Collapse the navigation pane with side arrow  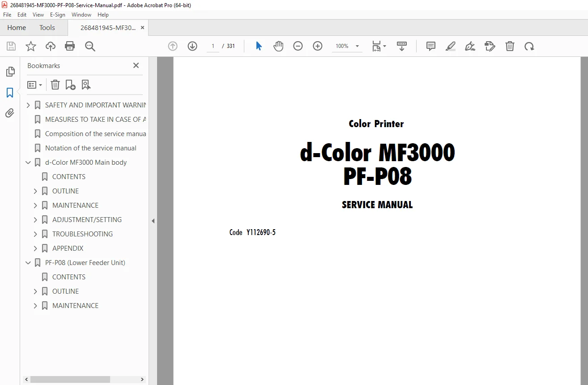coord(153,221)
